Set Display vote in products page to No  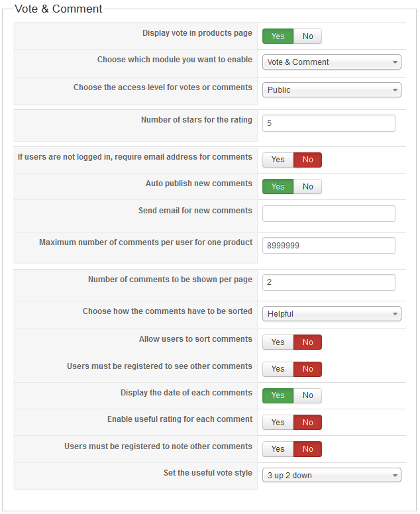pyautogui.click(x=307, y=36)
